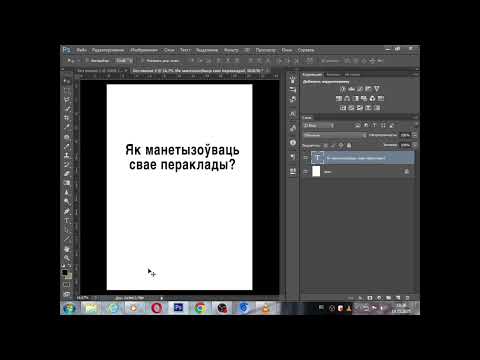Add a layer style (fx)
The image size is (480, 360).
pyautogui.click(x=360, y=298)
